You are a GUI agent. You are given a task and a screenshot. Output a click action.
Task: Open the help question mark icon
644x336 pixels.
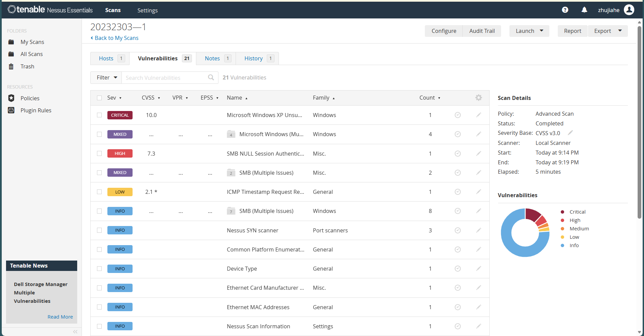[x=565, y=10]
